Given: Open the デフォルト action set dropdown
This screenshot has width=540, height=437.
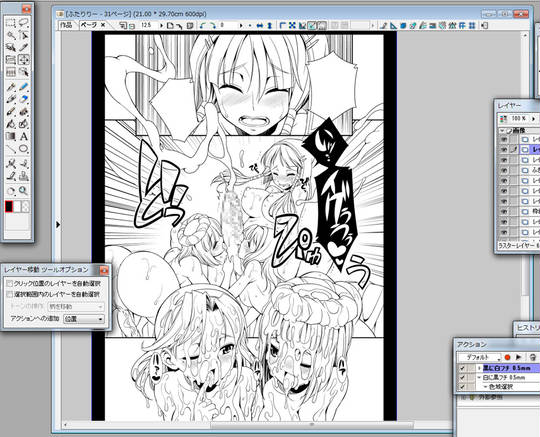Looking at the screenshot, I should 479,357.
